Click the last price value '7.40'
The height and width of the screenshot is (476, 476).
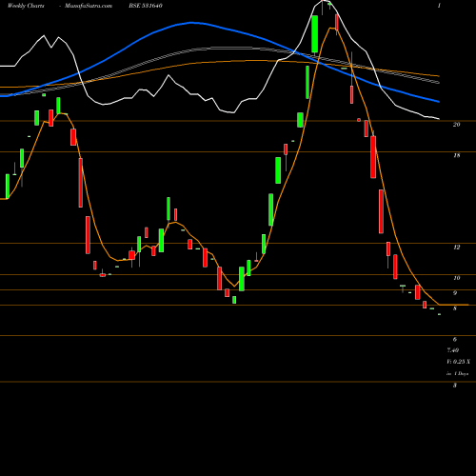pos(453,350)
